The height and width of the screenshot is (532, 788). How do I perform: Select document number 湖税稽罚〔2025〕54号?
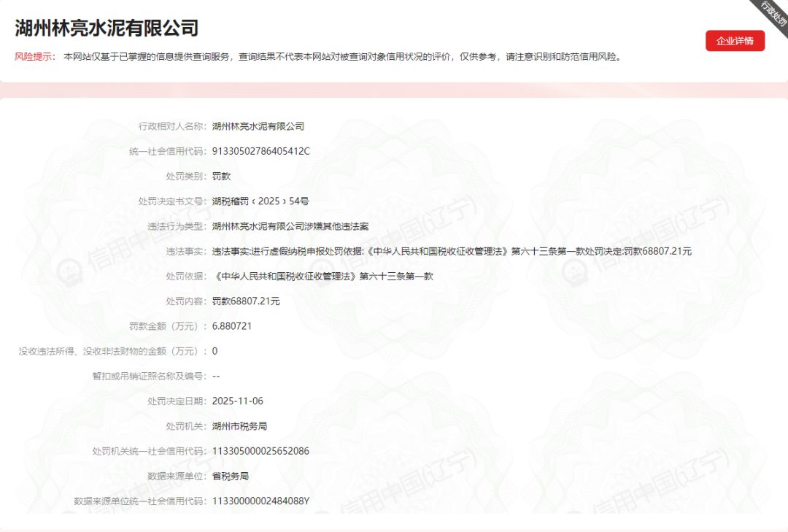pyautogui.click(x=260, y=201)
